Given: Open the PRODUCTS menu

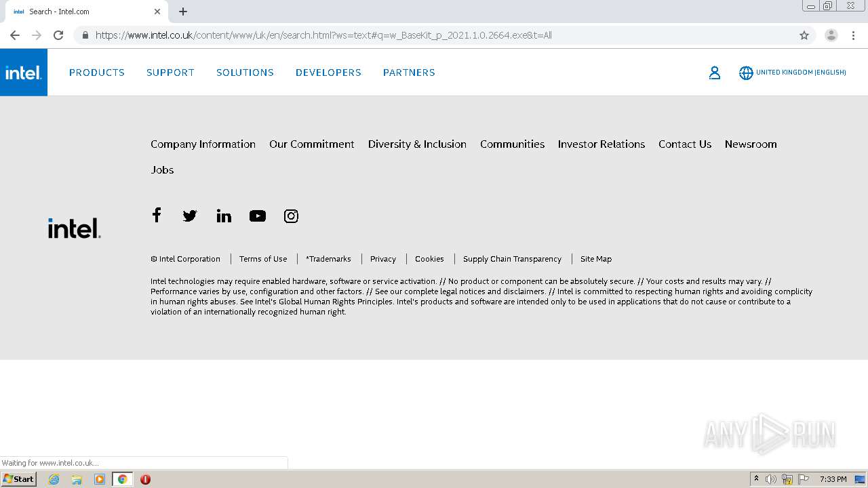Looking at the screenshot, I should 97,73.
